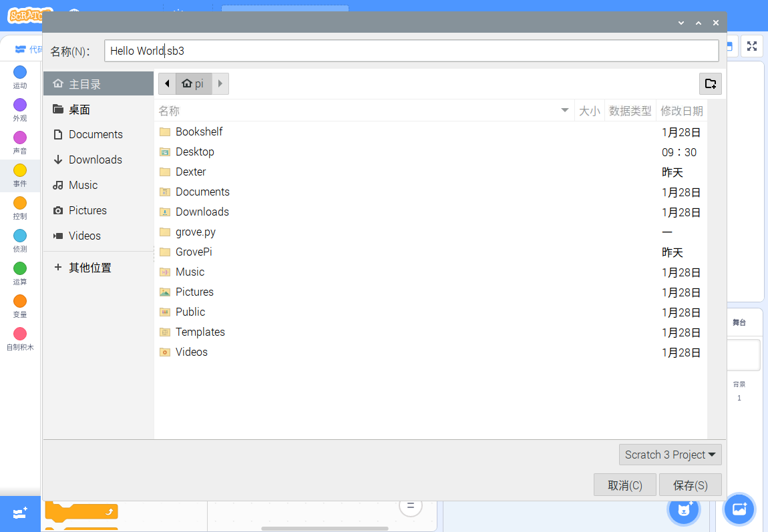The height and width of the screenshot is (532, 768).
Task: Select the blue Motion category circle
Action: pos(20,73)
